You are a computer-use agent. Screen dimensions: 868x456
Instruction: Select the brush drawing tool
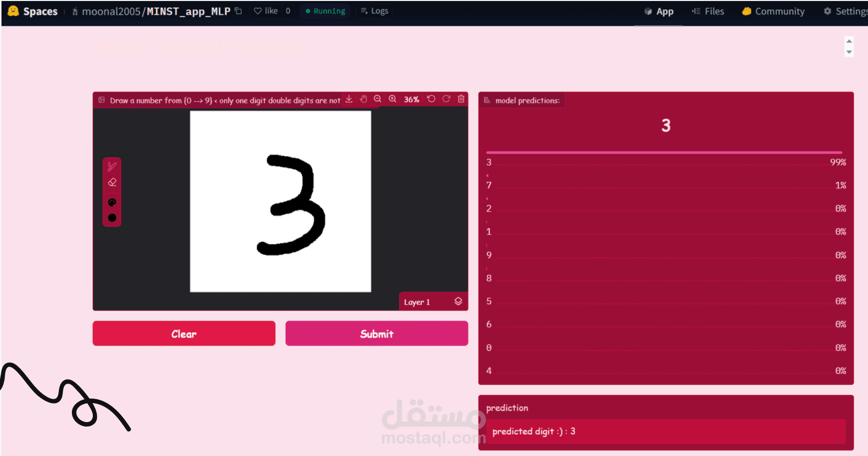point(112,166)
